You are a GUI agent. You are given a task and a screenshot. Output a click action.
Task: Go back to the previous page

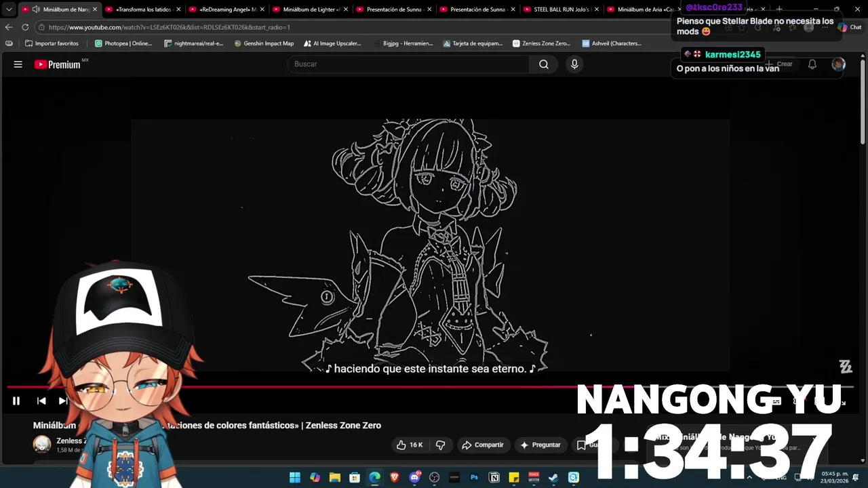point(9,27)
